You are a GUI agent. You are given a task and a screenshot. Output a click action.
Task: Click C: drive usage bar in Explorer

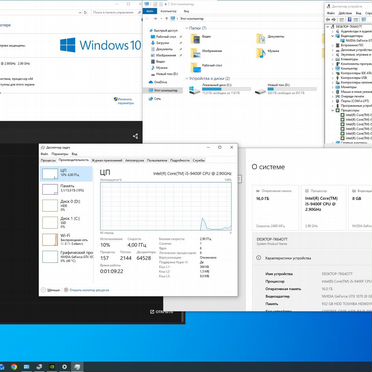coord(226,89)
